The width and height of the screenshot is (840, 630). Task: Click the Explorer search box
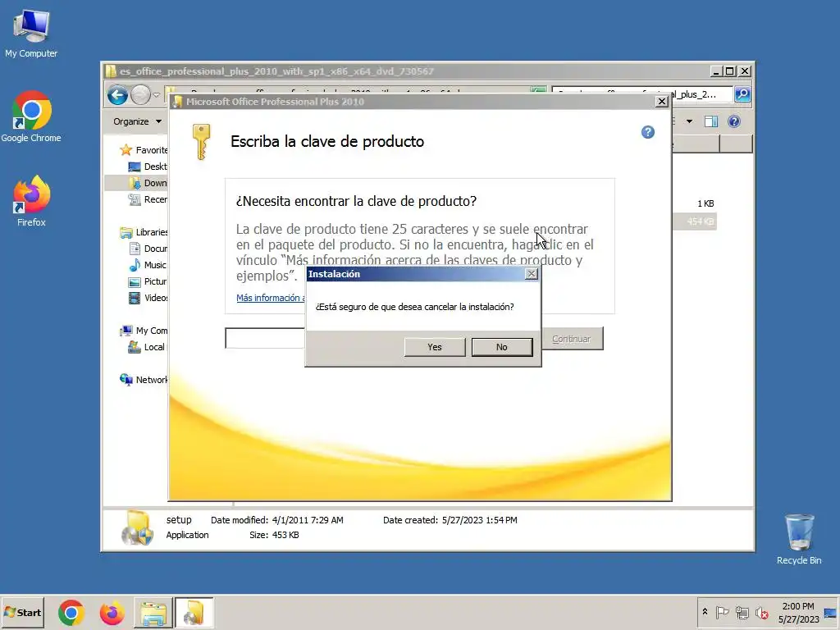coord(642,94)
